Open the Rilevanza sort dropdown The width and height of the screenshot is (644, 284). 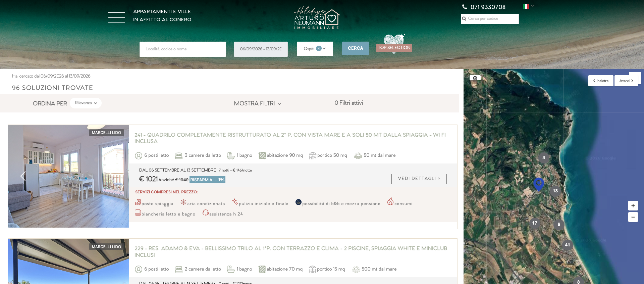coord(86,103)
